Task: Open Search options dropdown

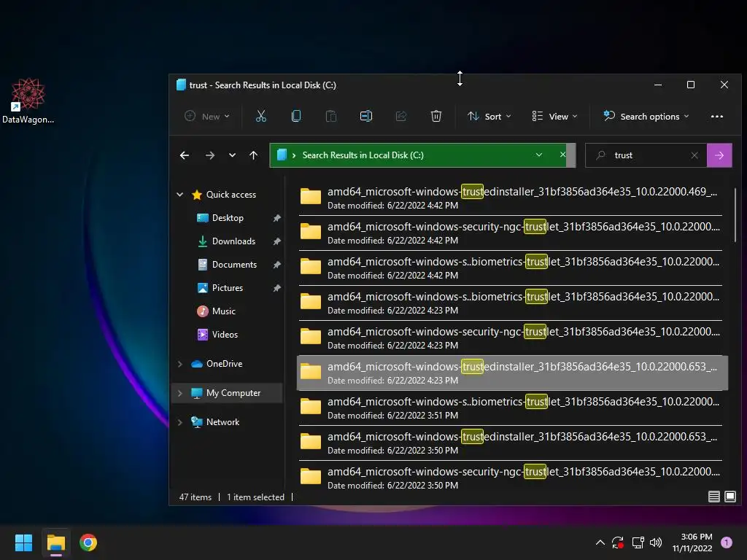Action: pyautogui.click(x=646, y=116)
